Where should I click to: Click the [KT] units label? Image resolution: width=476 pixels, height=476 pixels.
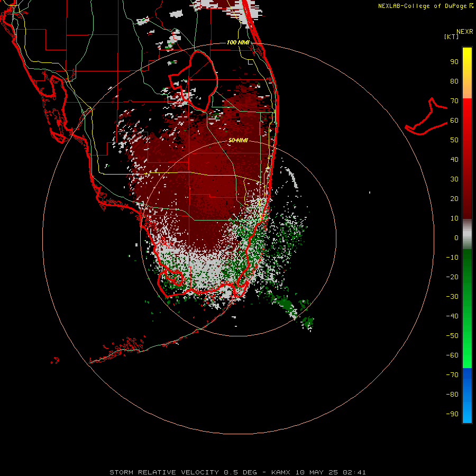tap(451, 36)
